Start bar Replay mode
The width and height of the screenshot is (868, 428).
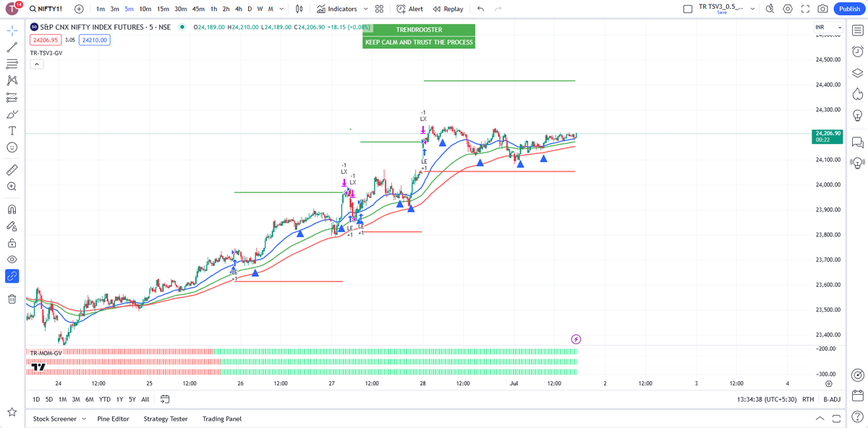[x=448, y=9]
